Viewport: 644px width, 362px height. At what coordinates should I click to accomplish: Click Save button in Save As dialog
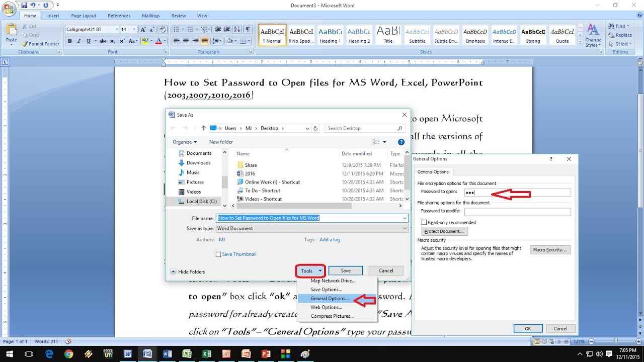(x=346, y=271)
